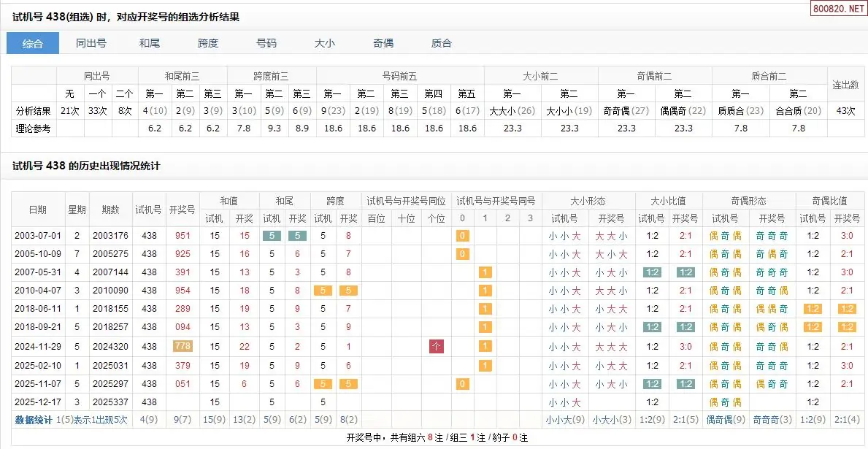Click period number 2025337
The width and height of the screenshot is (868, 449).
point(110,402)
